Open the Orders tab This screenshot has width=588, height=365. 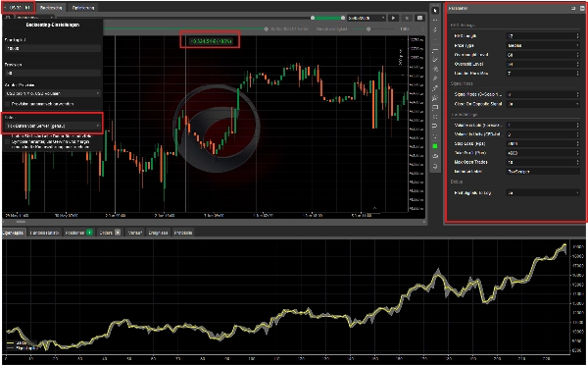110,233
